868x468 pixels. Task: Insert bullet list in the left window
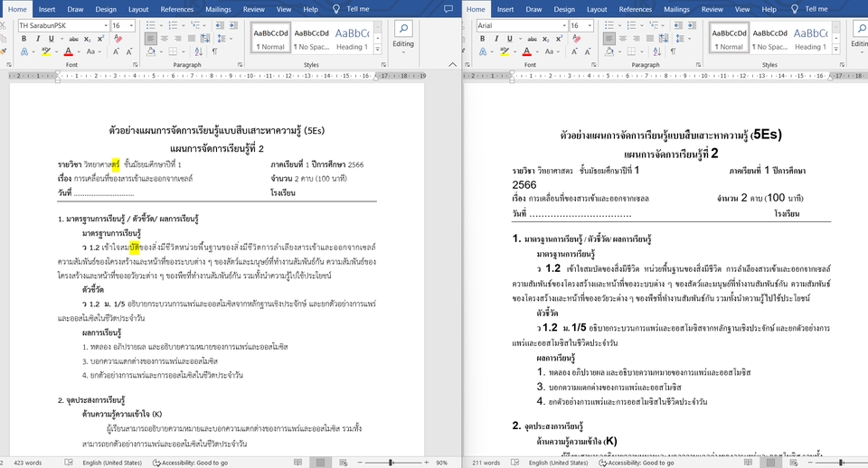click(x=151, y=25)
